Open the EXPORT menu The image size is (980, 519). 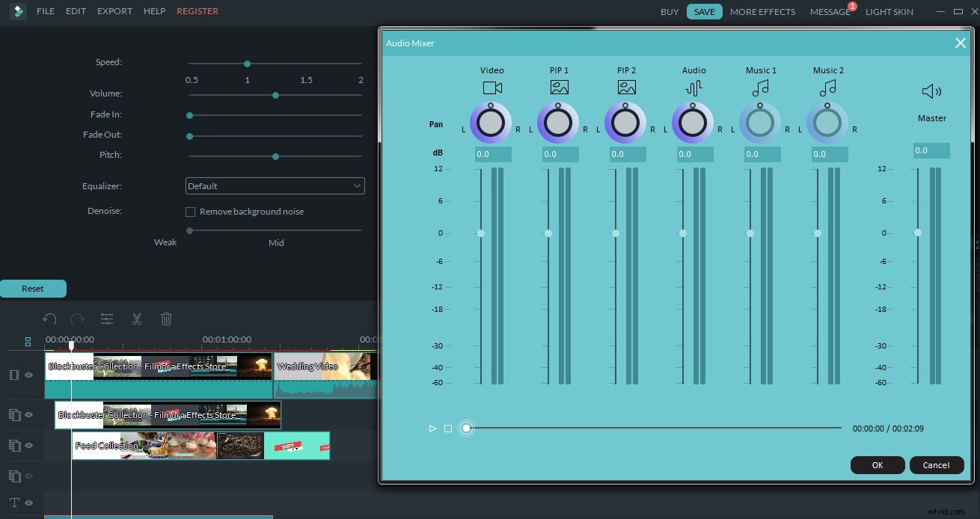coord(114,11)
